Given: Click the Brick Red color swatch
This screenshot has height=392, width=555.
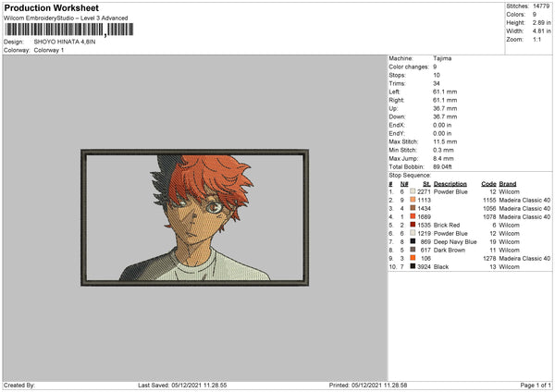Looking at the screenshot, I should [413, 225].
